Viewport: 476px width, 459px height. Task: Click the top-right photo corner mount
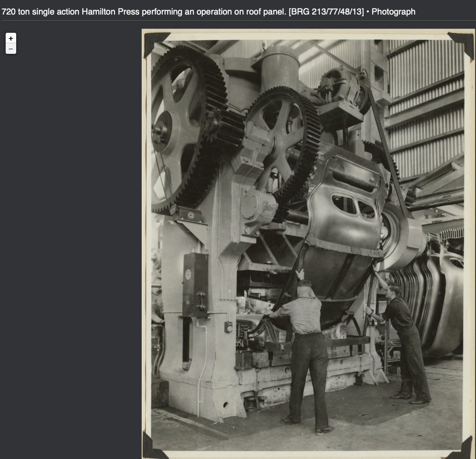click(463, 42)
